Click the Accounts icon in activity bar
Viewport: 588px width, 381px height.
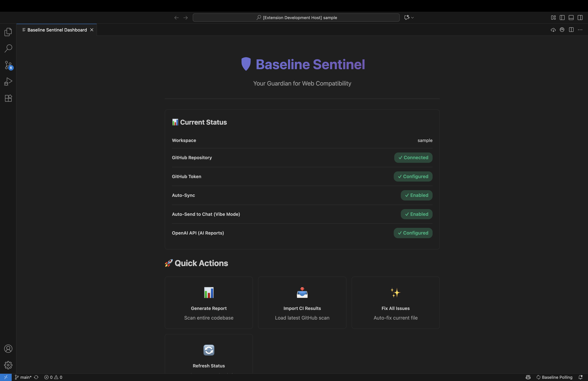[8, 349]
